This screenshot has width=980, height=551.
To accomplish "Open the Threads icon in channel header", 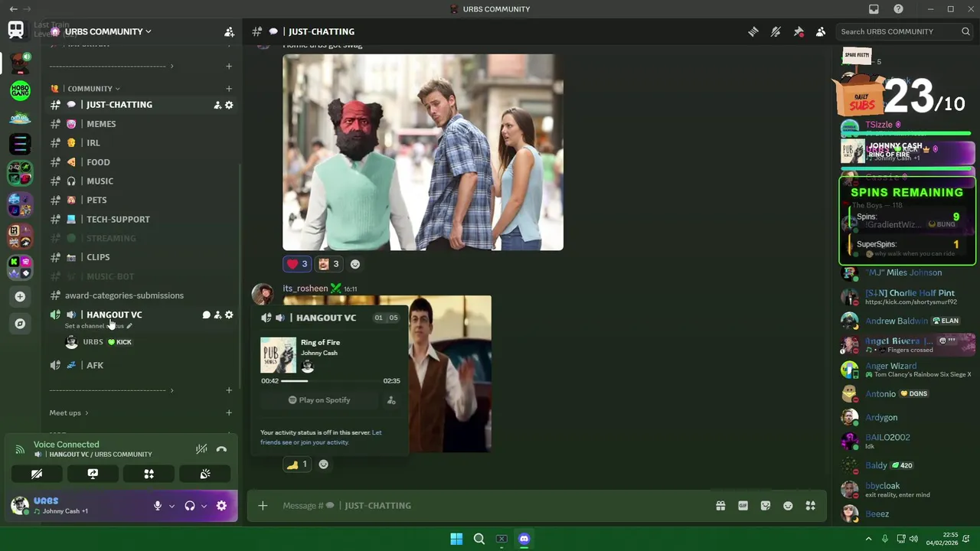I will [x=753, y=31].
